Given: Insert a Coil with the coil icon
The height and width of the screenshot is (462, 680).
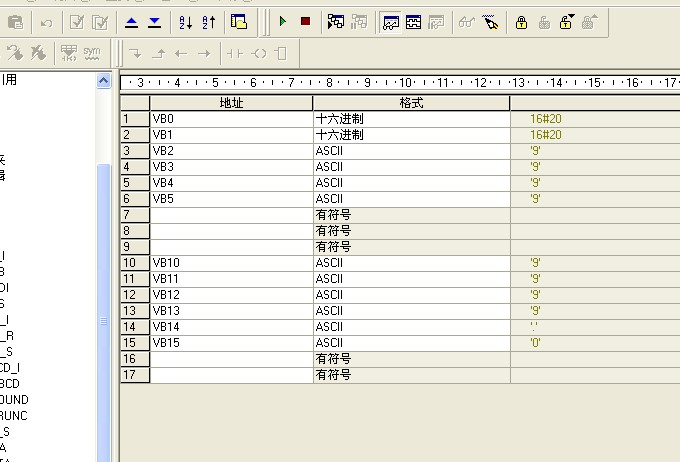Looking at the screenshot, I should click(259, 54).
